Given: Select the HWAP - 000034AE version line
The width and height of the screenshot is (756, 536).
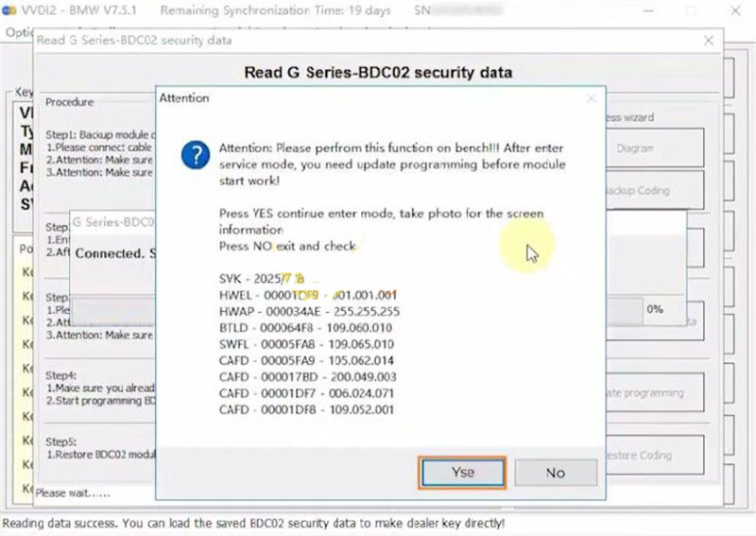Looking at the screenshot, I should point(309,312).
